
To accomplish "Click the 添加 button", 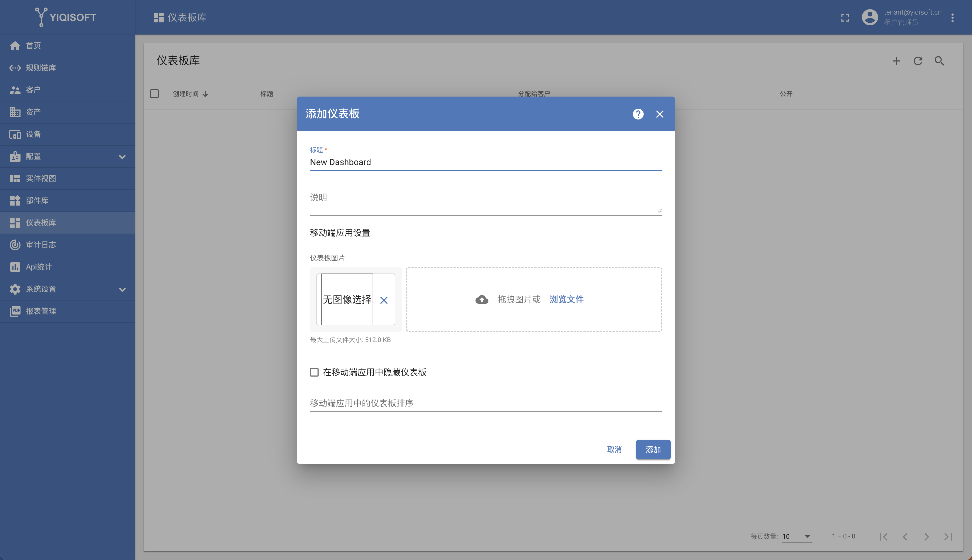I will (653, 450).
